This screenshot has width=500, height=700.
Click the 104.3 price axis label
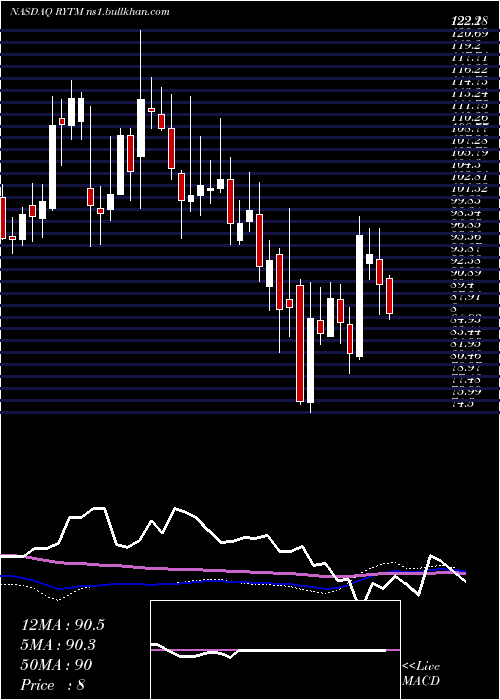(466, 165)
